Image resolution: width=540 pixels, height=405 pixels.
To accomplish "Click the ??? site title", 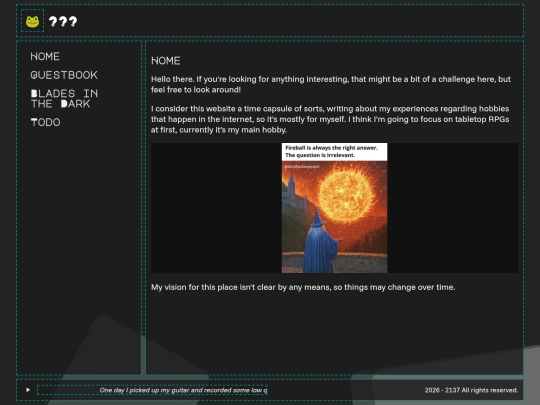I will (x=63, y=21).
